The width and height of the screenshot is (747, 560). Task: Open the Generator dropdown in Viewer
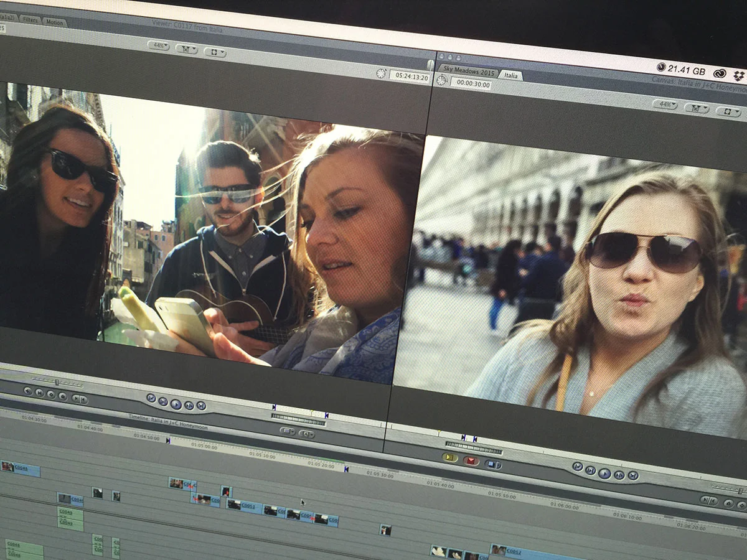306,434
